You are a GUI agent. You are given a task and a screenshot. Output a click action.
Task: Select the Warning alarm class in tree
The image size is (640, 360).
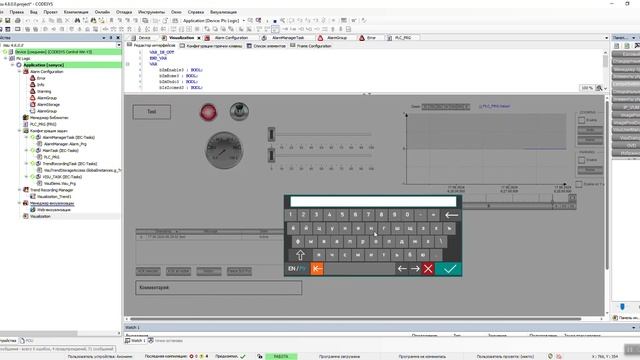click(x=44, y=91)
